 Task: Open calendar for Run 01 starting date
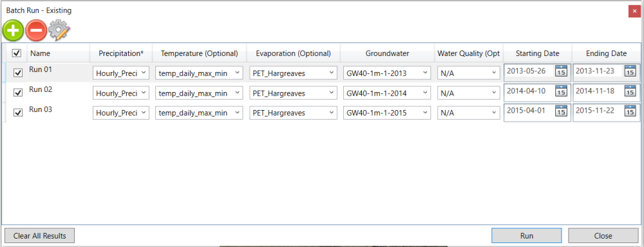coord(561,71)
